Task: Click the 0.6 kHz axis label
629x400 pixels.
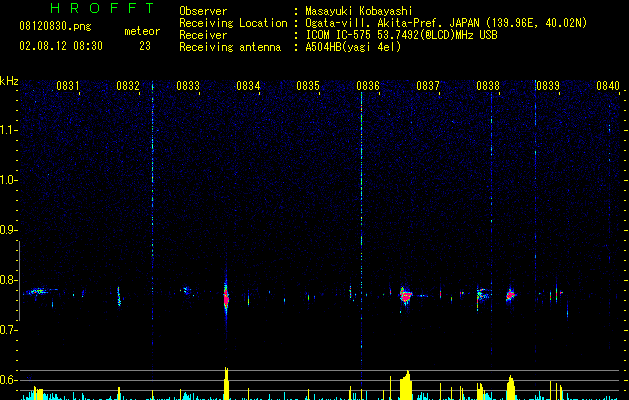Action: coord(8,380)
